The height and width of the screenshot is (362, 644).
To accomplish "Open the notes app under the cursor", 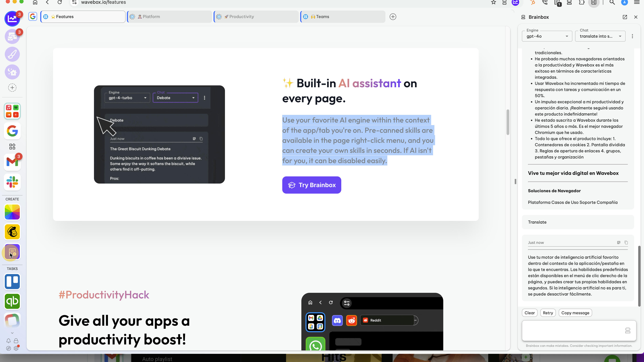I will click(x=12, y=252).
